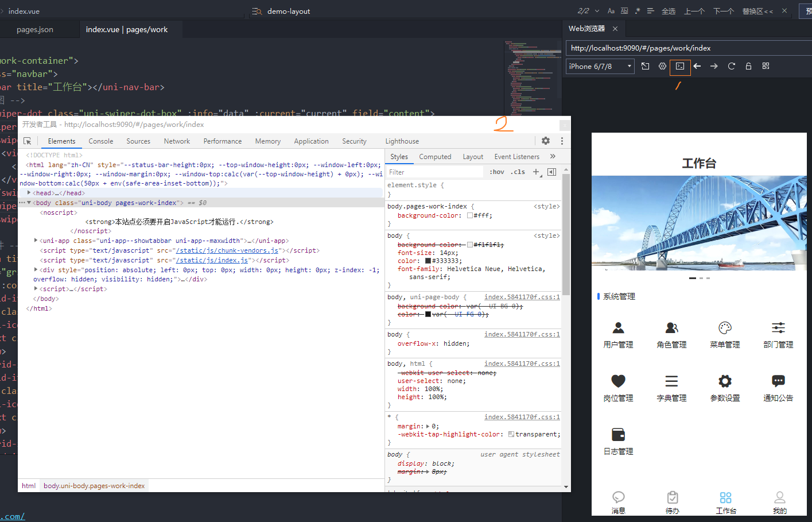Expand the margin shorthand triangle in * rule
Viewport: 812px width, 522px height.
coord(428,426)
